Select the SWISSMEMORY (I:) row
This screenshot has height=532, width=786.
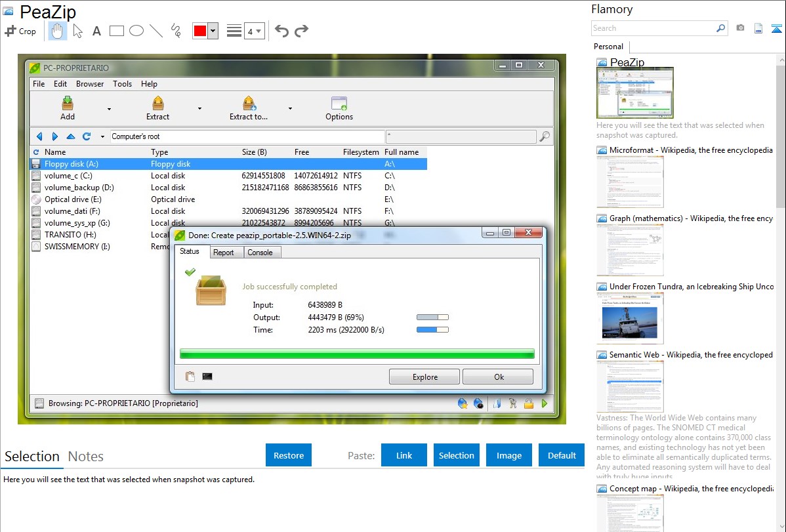click(100, 247)
